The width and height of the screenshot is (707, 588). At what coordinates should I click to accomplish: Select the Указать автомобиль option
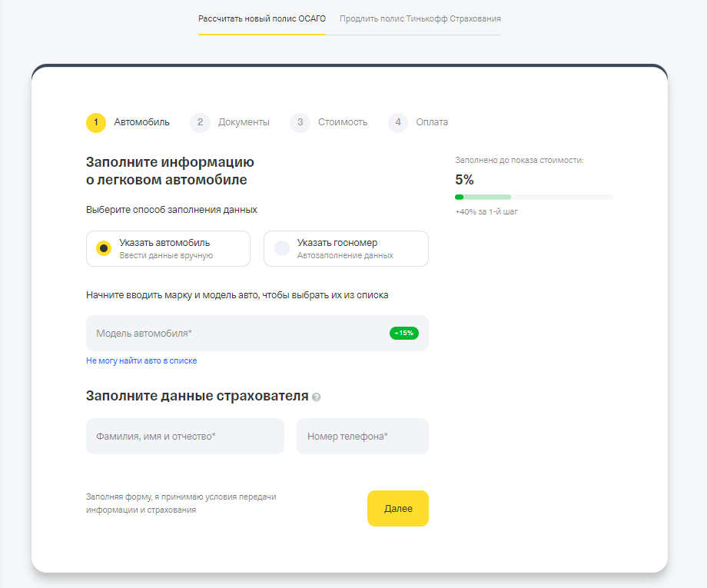coord(167,248)
